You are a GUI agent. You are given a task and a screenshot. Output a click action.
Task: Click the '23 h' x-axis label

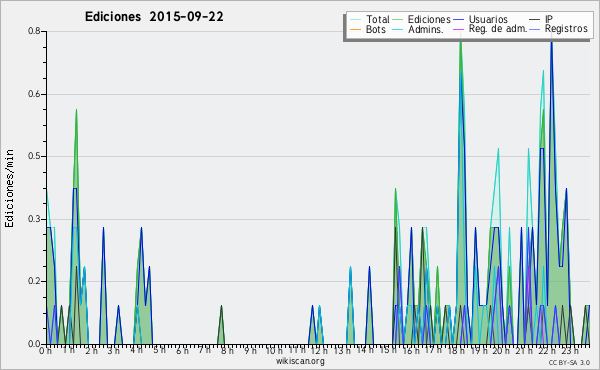click(570, 351)
